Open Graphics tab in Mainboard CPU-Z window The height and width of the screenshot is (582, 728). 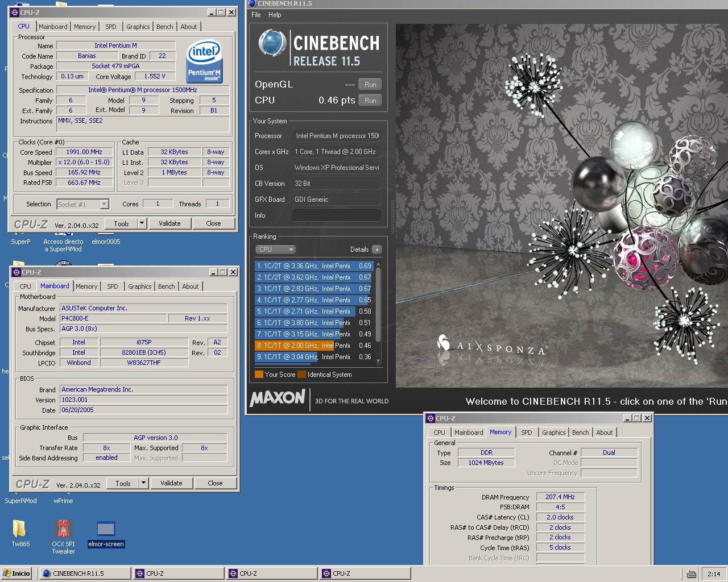point(140,286)
